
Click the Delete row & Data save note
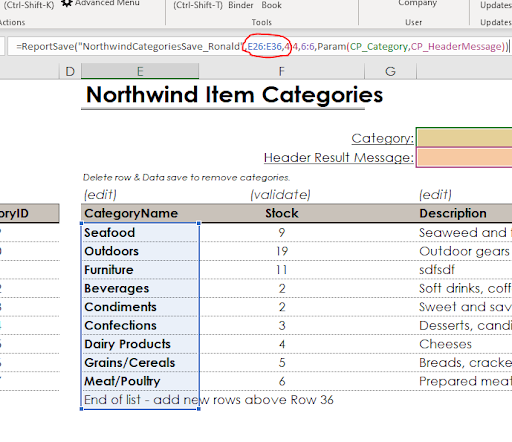[x=186, y=178]
